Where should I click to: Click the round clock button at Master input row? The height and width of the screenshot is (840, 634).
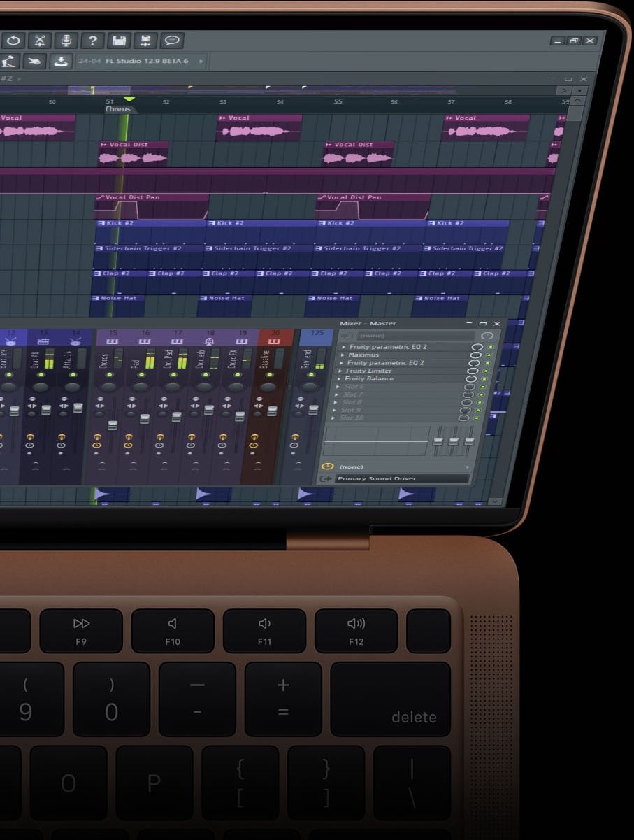coord(487,336)
